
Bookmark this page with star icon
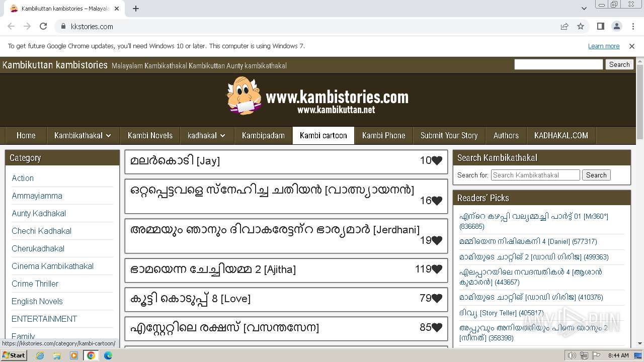(581, 26)
